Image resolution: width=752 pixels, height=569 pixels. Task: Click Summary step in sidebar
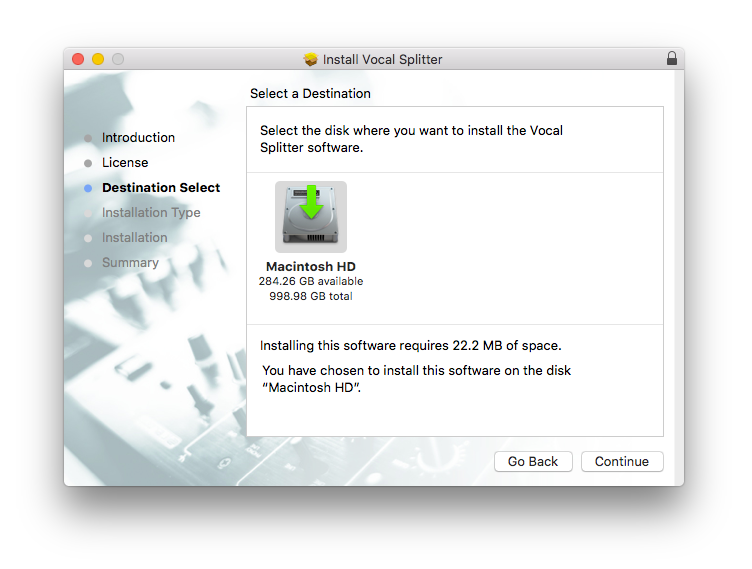coord(130,262)
